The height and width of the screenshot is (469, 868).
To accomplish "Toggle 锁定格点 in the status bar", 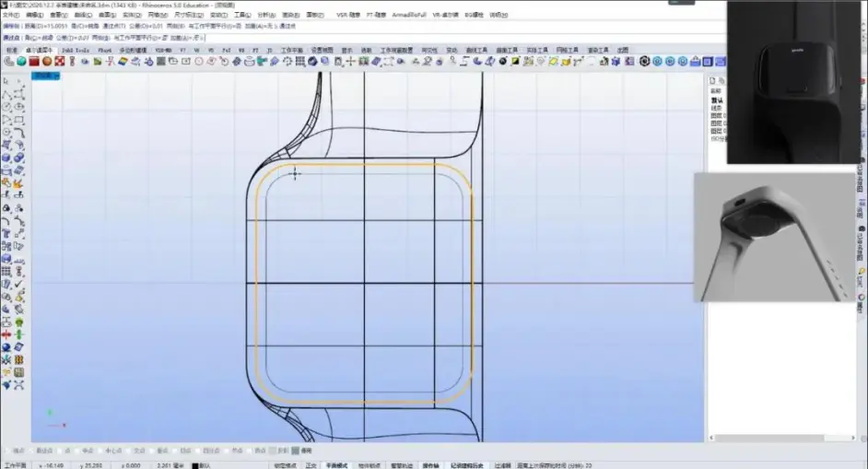I will [285, 465].
